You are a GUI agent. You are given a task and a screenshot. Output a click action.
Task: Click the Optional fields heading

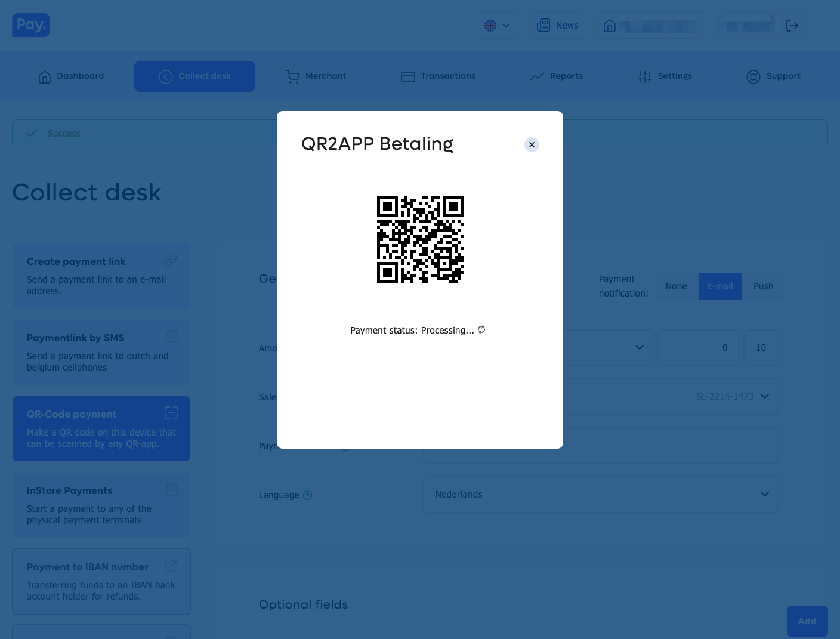pyautogui.click(x=303, y=604)
